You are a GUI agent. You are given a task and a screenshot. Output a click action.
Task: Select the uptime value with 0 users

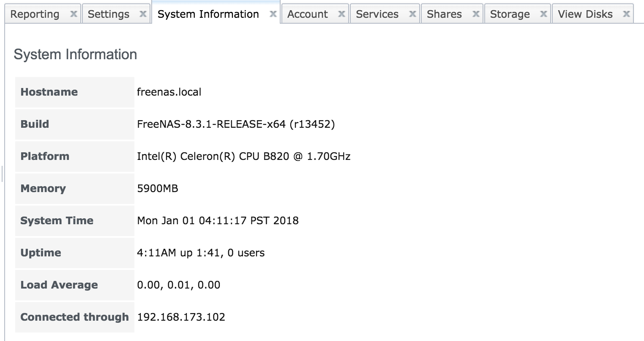pyautogui.click(x=201, y=253)
